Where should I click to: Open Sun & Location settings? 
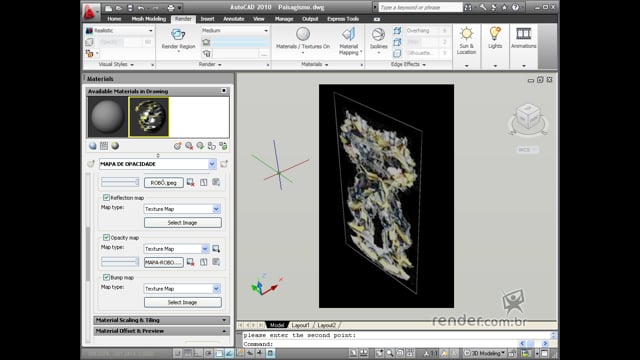[x=467, y=40]
